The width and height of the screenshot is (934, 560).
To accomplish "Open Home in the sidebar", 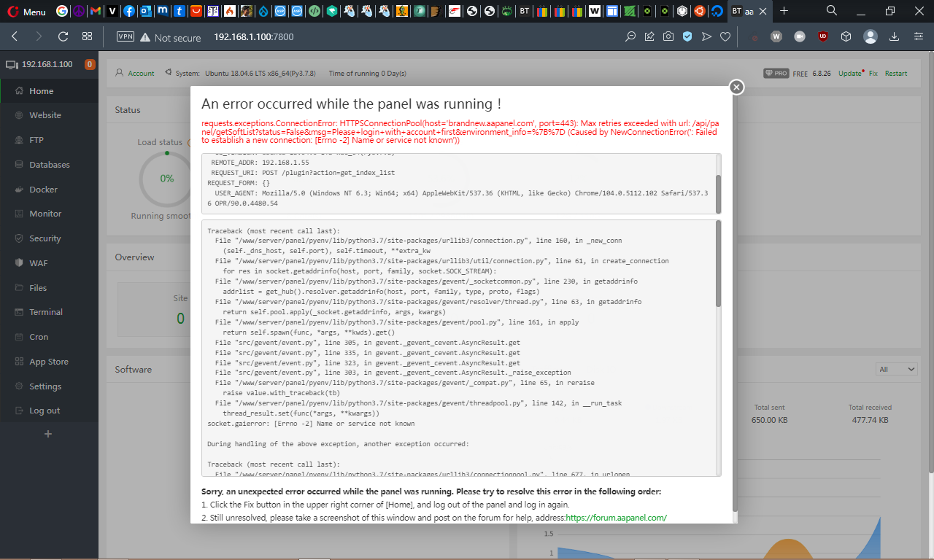I will click(x=49, y=91).
